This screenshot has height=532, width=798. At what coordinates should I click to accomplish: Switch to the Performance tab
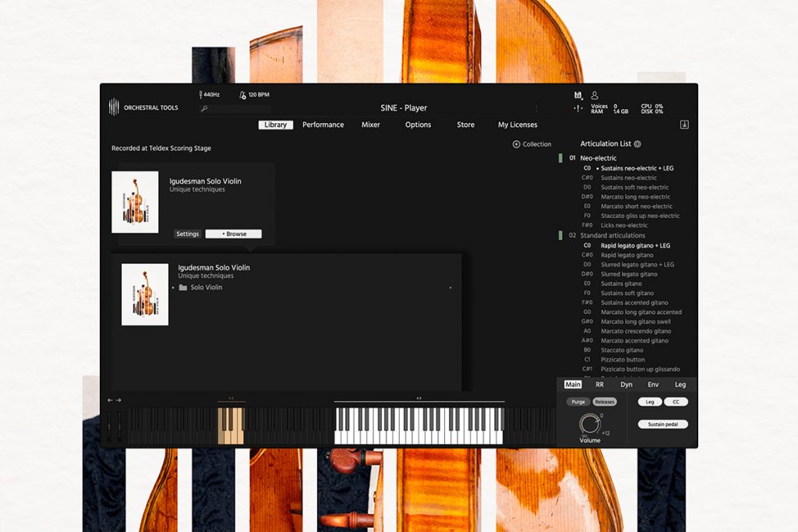coord(323,125)
